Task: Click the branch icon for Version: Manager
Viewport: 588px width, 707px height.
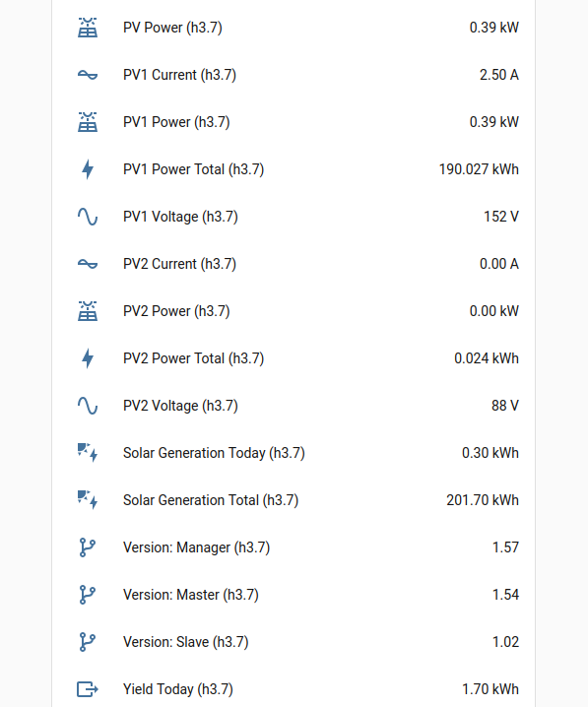Action: [x=88, y=547]
